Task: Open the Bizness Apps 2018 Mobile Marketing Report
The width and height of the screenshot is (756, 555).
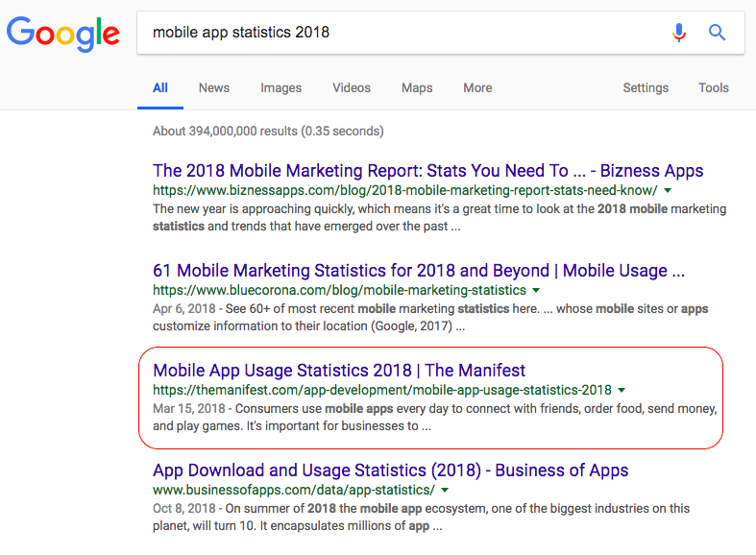Action: (x=427, y=171)
